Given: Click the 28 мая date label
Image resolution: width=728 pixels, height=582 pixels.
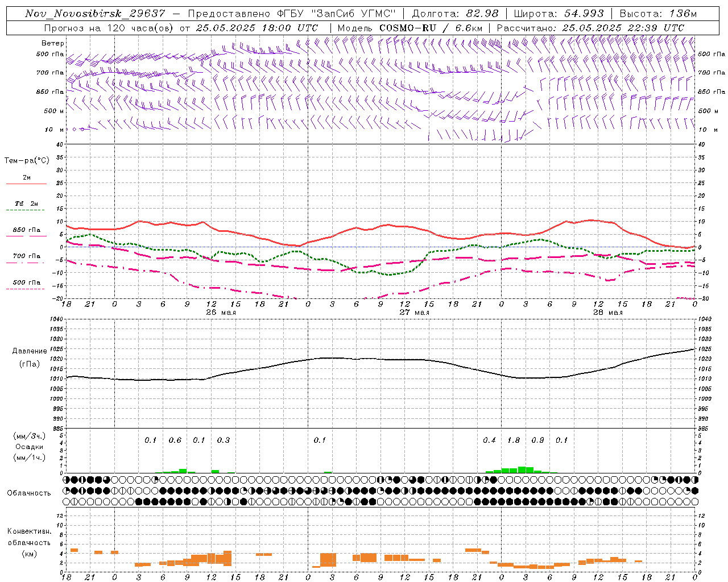Looking at the screenshot, I should 607,313.
